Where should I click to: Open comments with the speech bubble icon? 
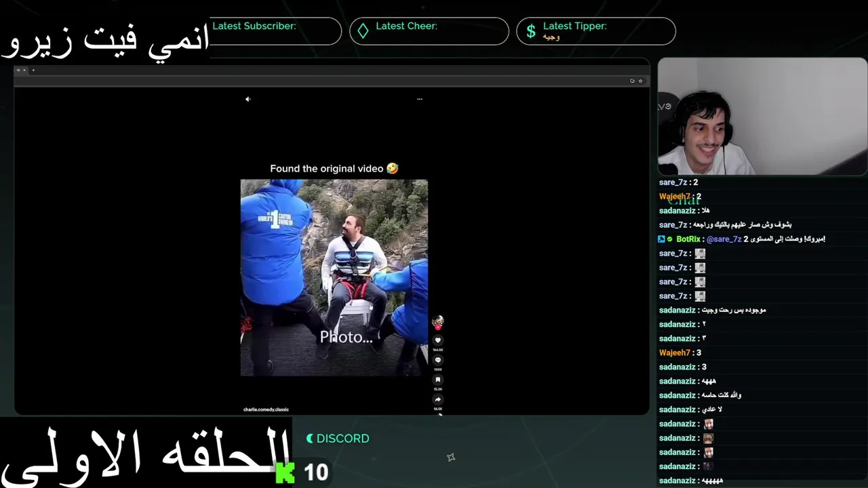tap(438, 360)
